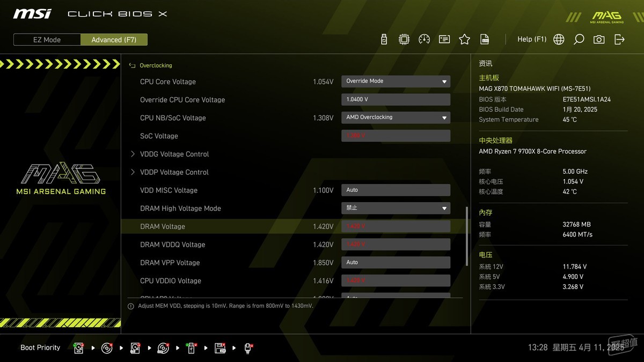Screen dimensions: 644x362
Task: Select the floppy disk boot device icon
Action: [220, 348]
